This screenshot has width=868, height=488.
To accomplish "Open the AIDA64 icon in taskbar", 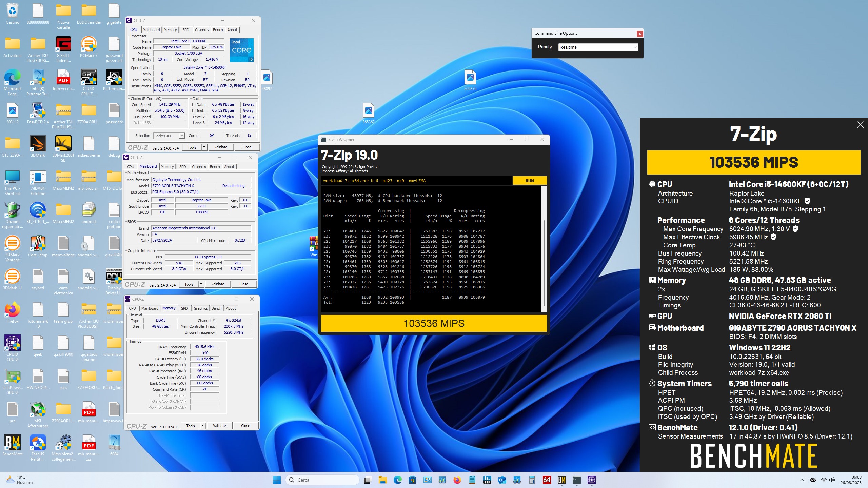I will tap(547, 480).
